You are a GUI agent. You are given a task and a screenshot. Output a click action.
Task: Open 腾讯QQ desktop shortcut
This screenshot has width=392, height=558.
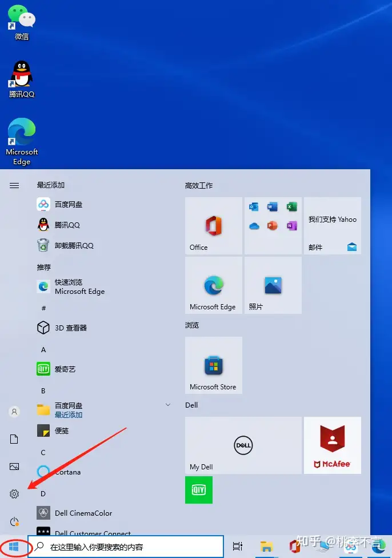(22, 79)
